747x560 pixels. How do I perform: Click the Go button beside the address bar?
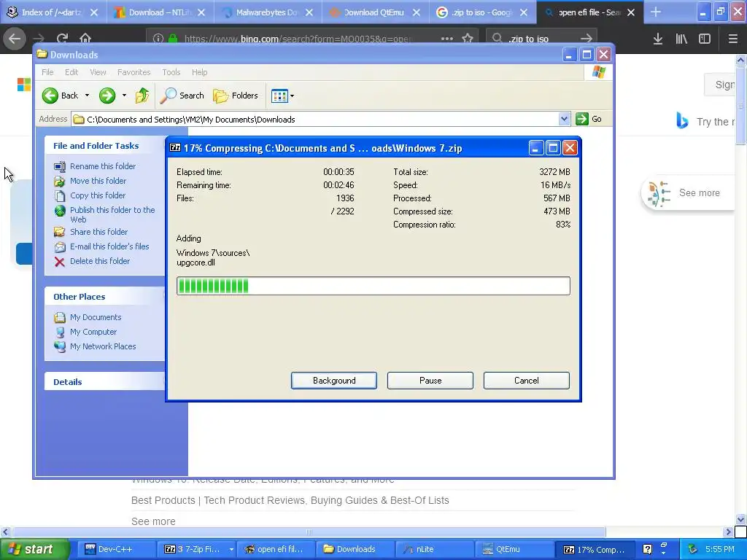point(589,119)
